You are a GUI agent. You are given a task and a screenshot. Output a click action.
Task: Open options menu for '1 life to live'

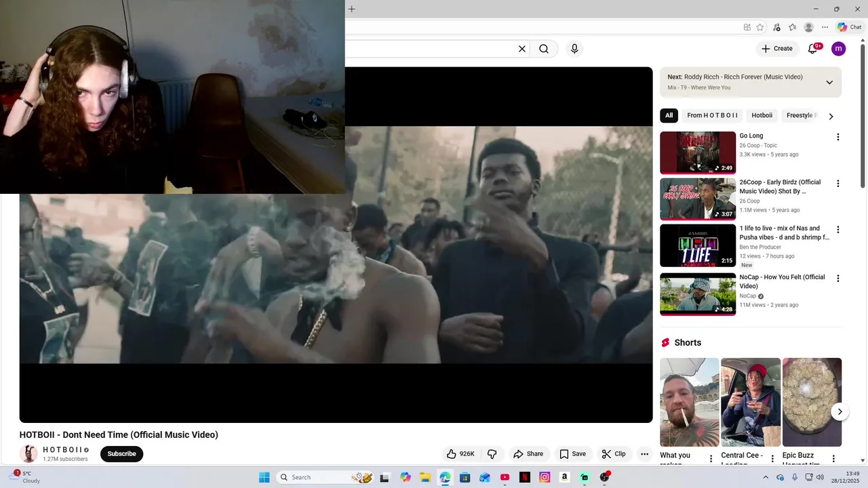click(x=837, y=230)
